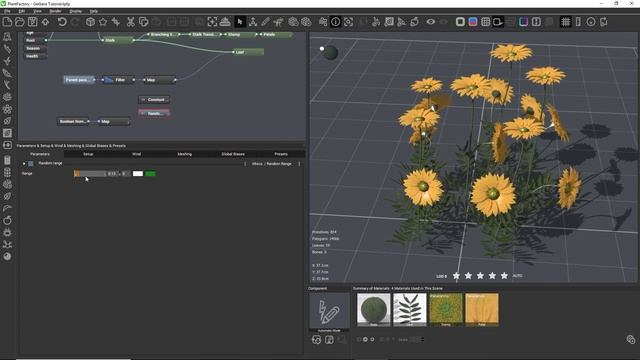Switch to the Meshing tab

[x=184, y=154]
